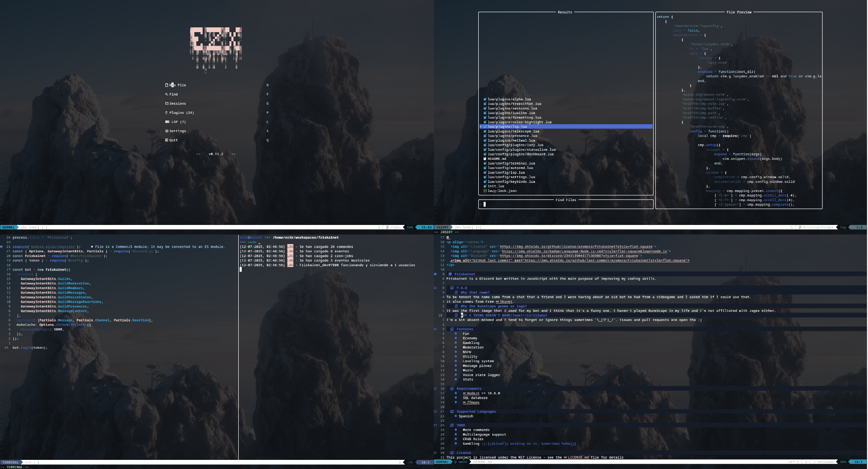Select lua/config/keybinds.lua in results
Viewport: 868px width, 469px height.
(511, 182)
